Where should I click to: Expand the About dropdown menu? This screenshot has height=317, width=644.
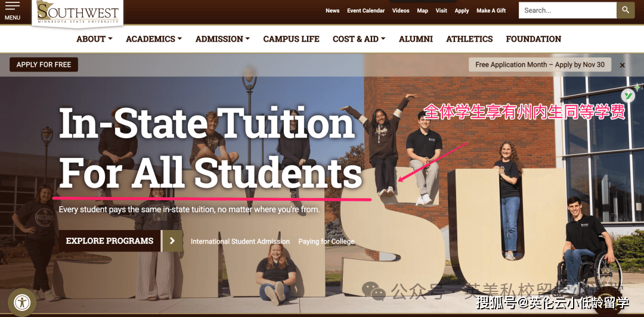[x=94, y=39]
